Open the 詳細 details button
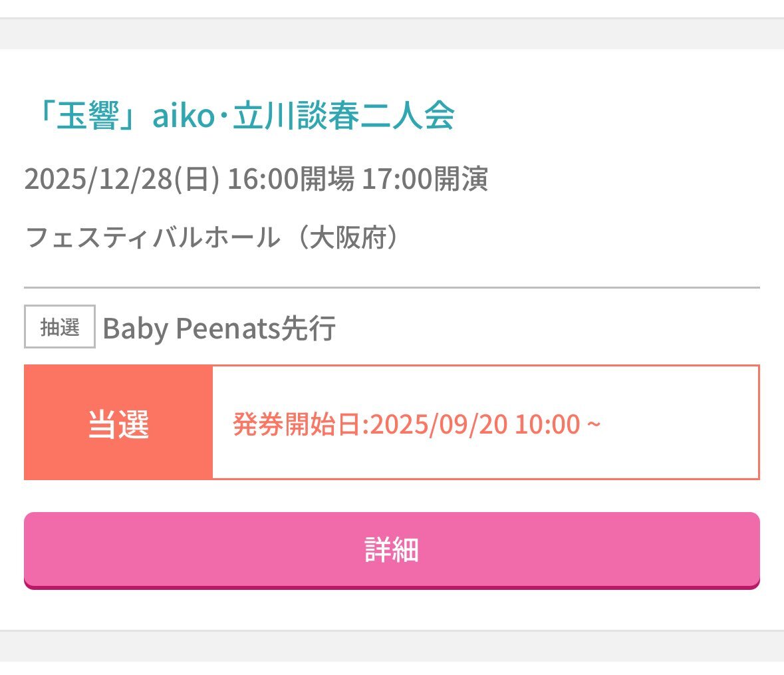The image size is (784, 675). (392, 550)
